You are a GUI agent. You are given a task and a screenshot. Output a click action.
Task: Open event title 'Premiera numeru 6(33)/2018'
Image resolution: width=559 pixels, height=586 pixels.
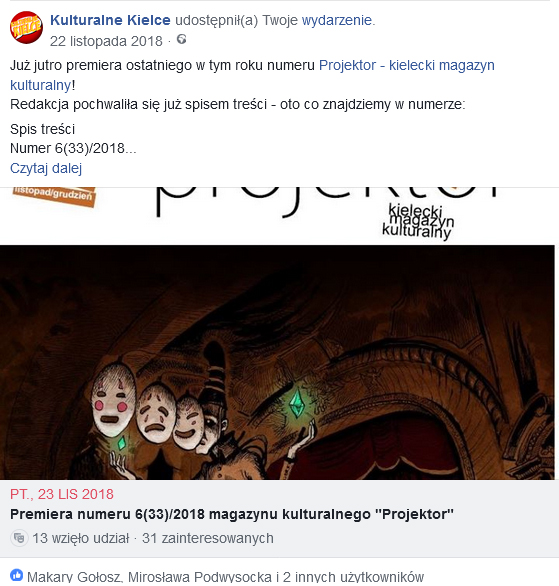(232, 514)
